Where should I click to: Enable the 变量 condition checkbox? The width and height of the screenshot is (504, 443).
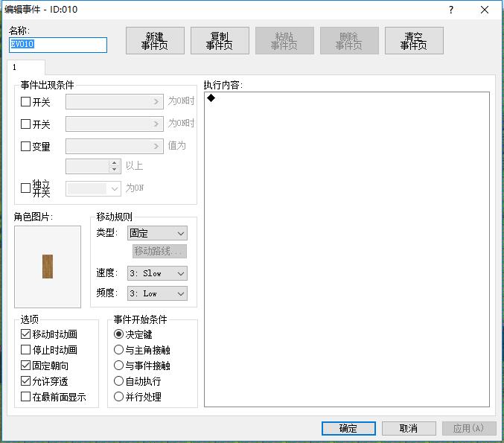(x=25, y=146)
